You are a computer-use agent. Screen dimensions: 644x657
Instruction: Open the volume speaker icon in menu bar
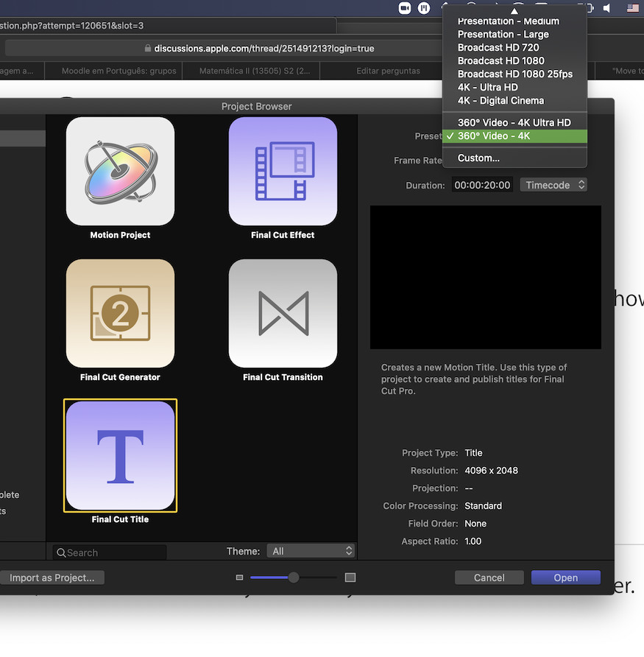(606, 8)
